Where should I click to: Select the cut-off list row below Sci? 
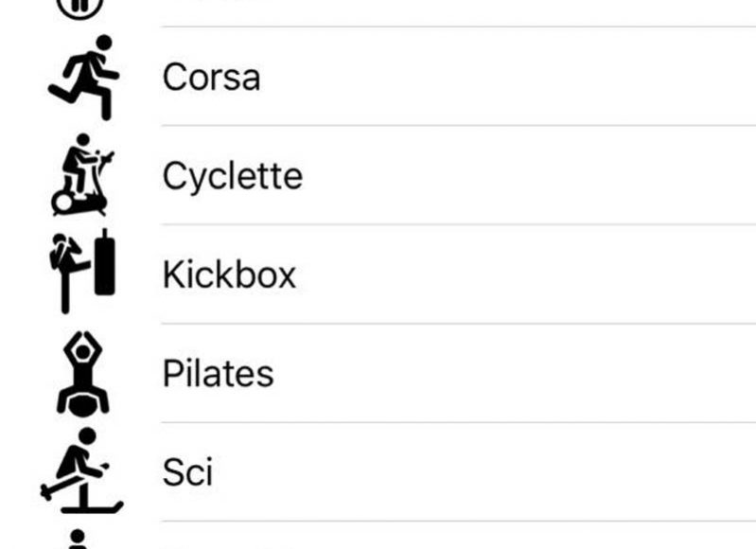(x=378, y=536)
